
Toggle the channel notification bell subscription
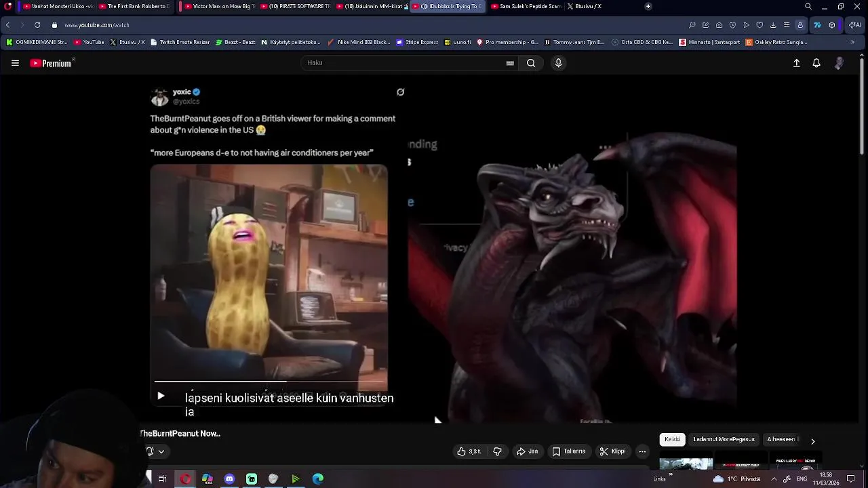[150, 451]
